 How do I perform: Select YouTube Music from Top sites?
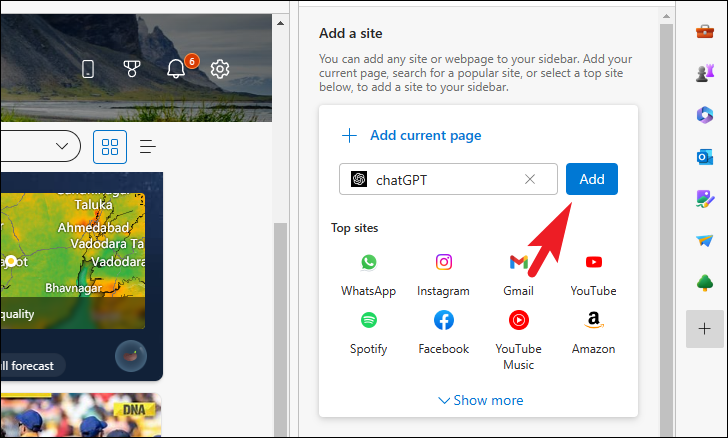(519, 341)
